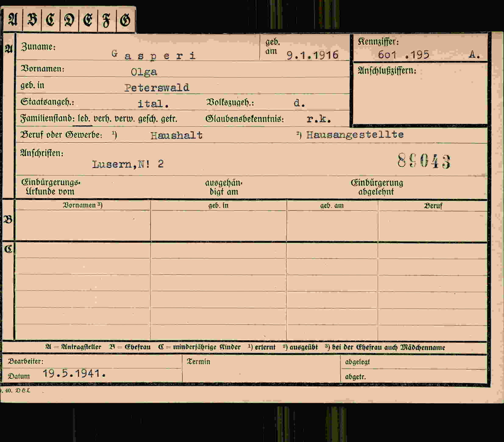Click the 'Vornamen 3)' column header
This screenshot has height=442, width=504.
tap(83, 205)
